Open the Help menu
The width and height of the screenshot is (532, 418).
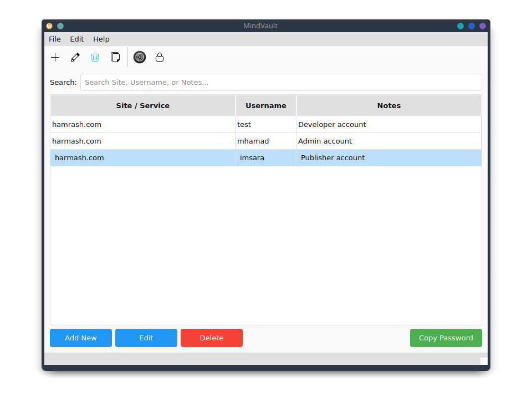[x=101, y=39]
